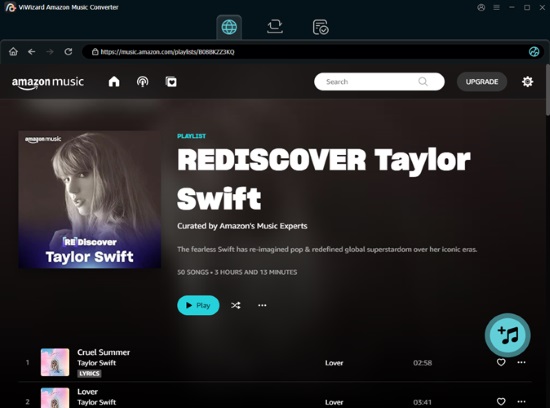The width and height of the screenshot is (550, 408).
Task: Maximize the ViWizard window
Action: point(527,7)
